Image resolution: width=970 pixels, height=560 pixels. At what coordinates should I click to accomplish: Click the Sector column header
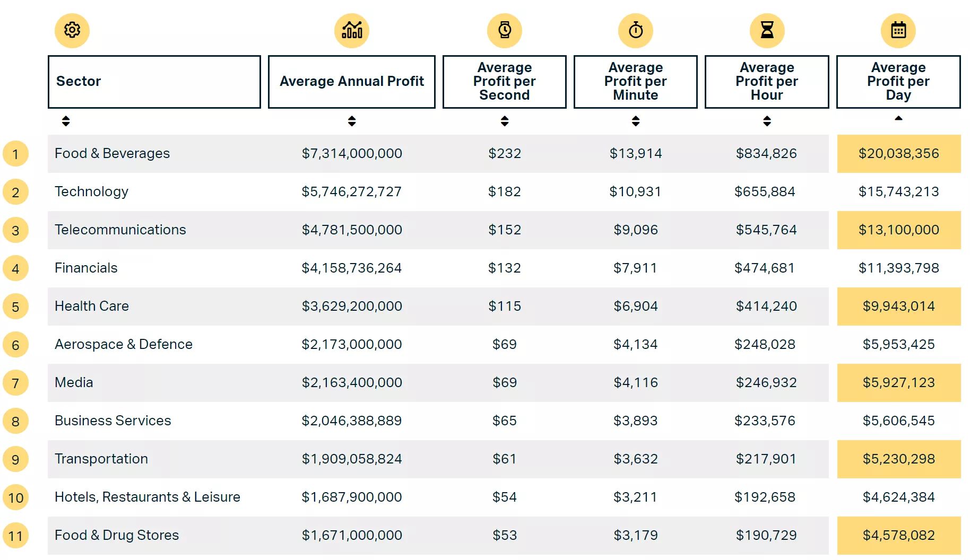(x=154, y=82)
